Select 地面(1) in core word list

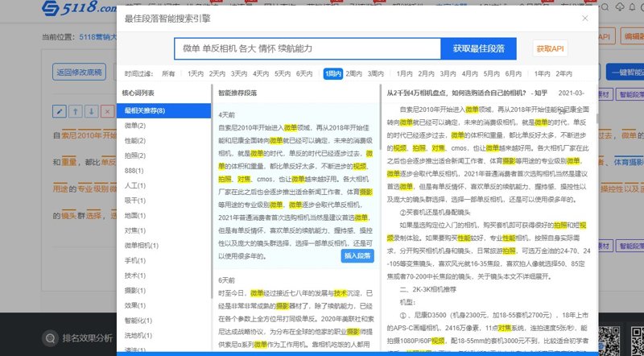tap(135, 215)
